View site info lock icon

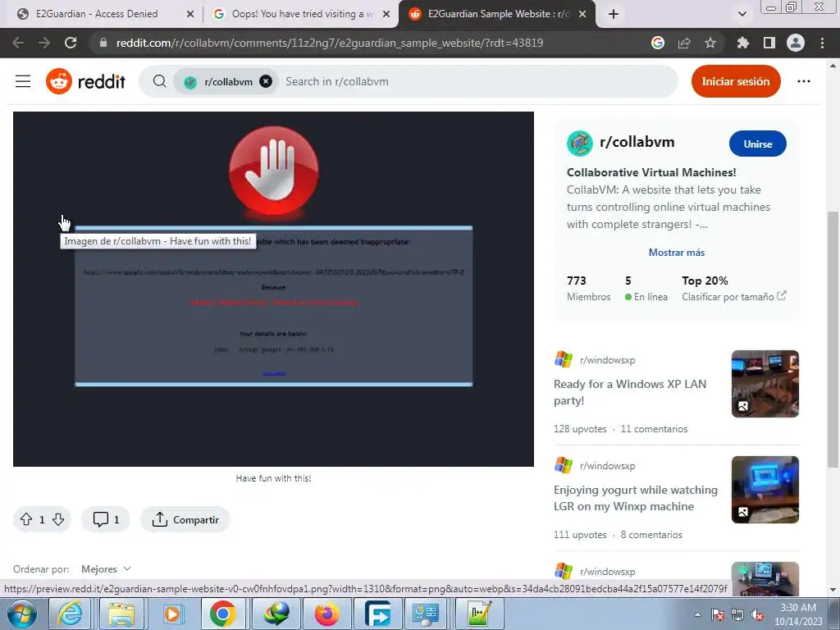pyautogui.click(x=103, y=43)
